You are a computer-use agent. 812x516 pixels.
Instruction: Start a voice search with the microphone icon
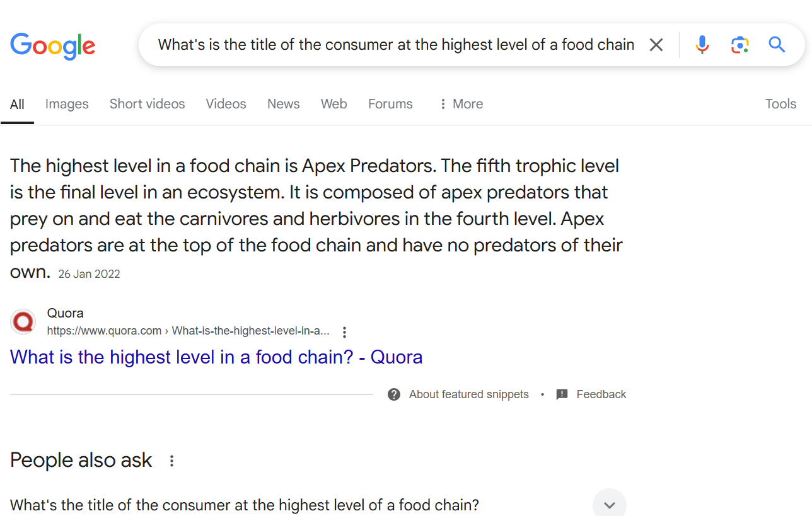(x=702, y=44)
